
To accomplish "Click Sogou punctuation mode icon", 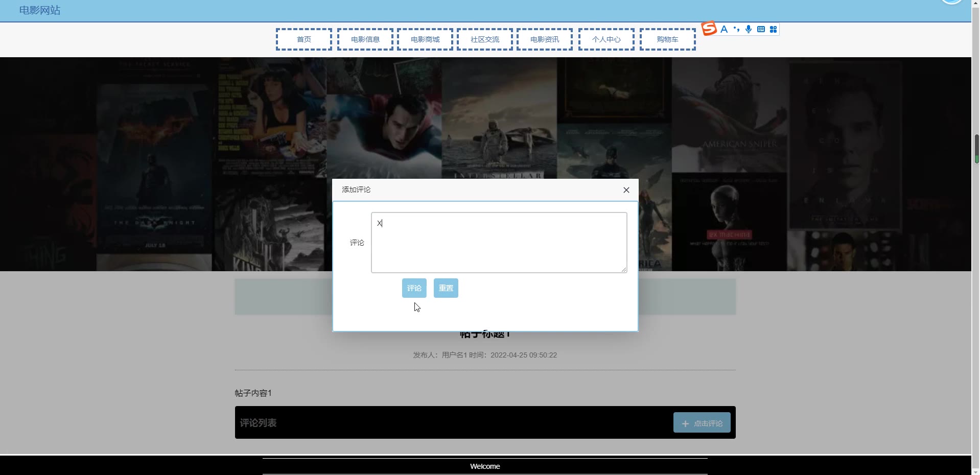I will [736, 29].
